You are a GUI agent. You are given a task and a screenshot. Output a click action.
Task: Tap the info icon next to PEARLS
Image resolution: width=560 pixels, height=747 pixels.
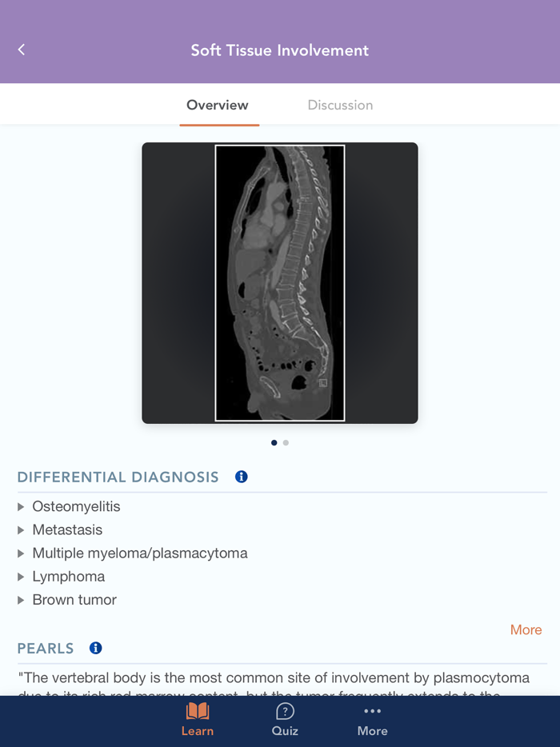(95, 648)
